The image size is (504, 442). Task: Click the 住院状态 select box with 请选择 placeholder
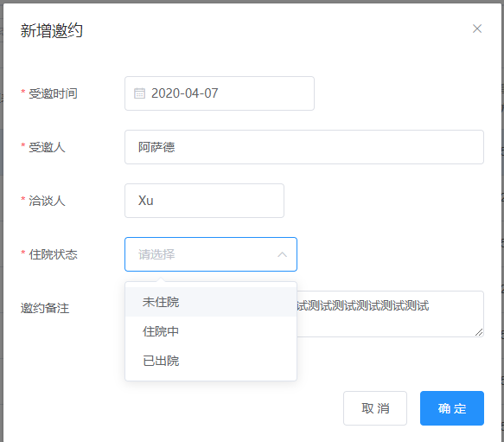tap(211, 254)
